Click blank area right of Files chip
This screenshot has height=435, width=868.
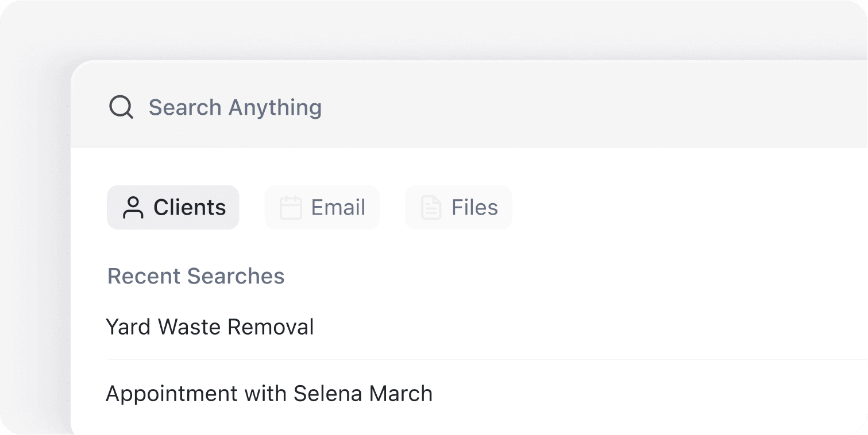tap(689, 207)
